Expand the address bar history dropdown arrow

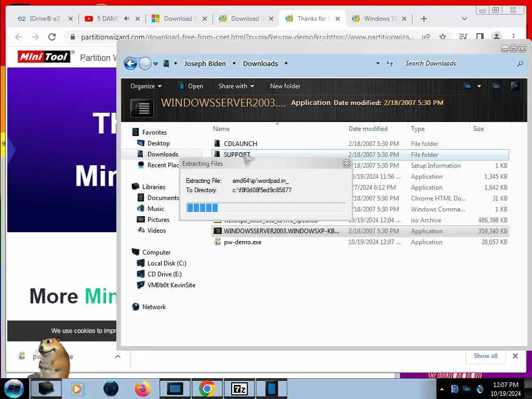(x=378, y=63)
